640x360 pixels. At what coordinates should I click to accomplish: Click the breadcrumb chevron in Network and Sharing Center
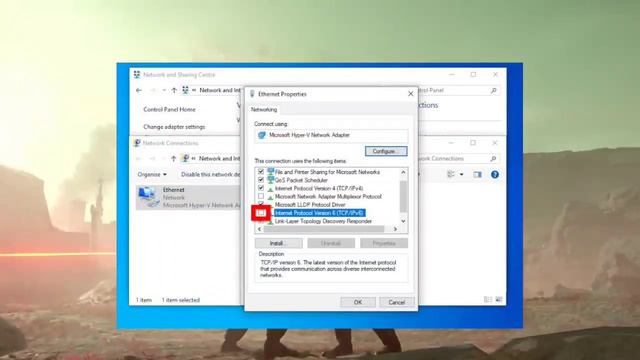click(x=194, y=90)
